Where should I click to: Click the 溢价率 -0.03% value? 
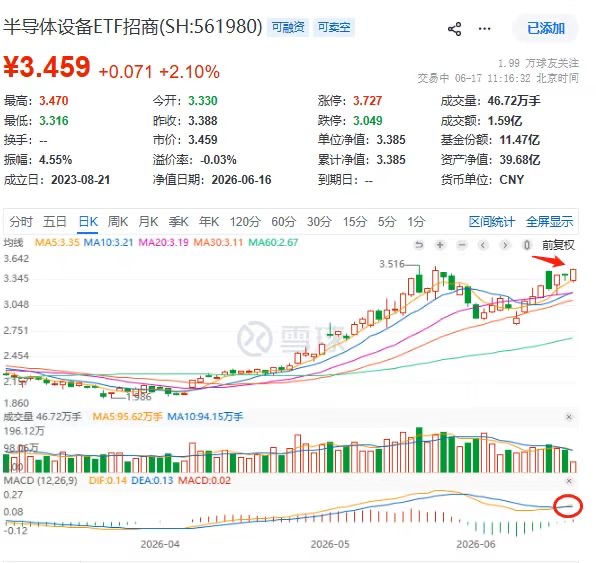[x=218, y=160]
